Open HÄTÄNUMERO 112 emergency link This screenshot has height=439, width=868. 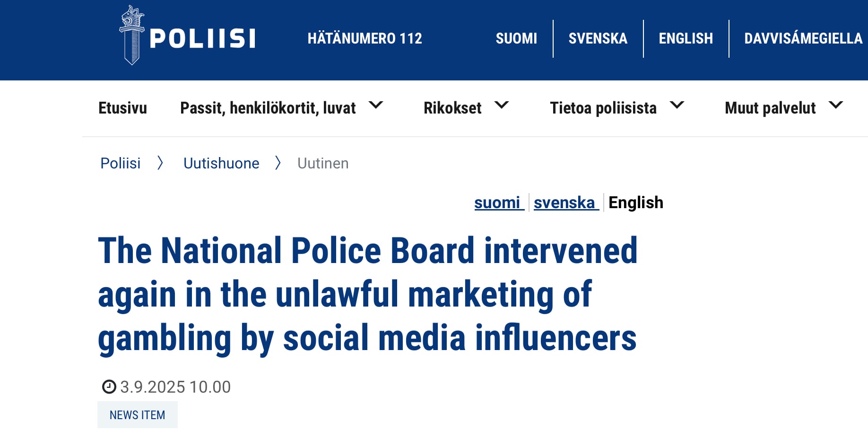[x=365, y=38]
